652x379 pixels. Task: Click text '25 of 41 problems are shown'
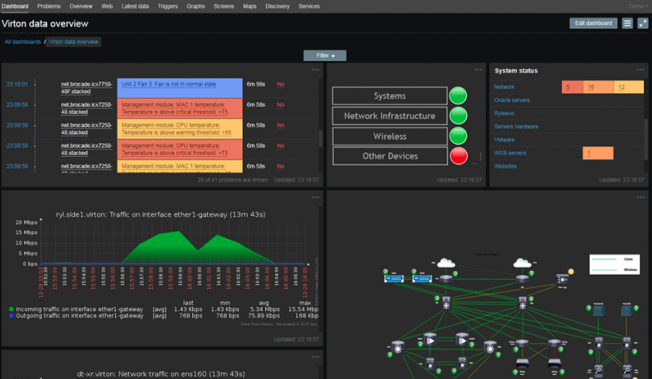coord(232,180)
